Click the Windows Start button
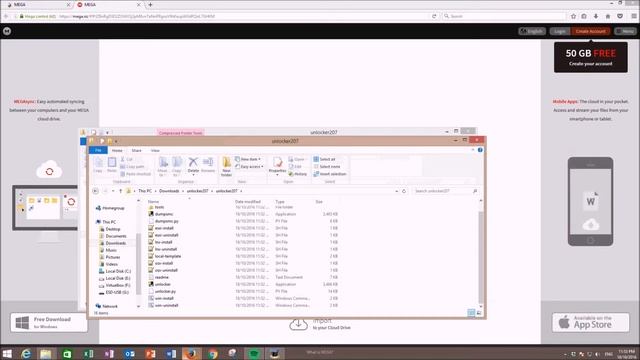Viewport: 640px width, 360px height. pos(7,353)
